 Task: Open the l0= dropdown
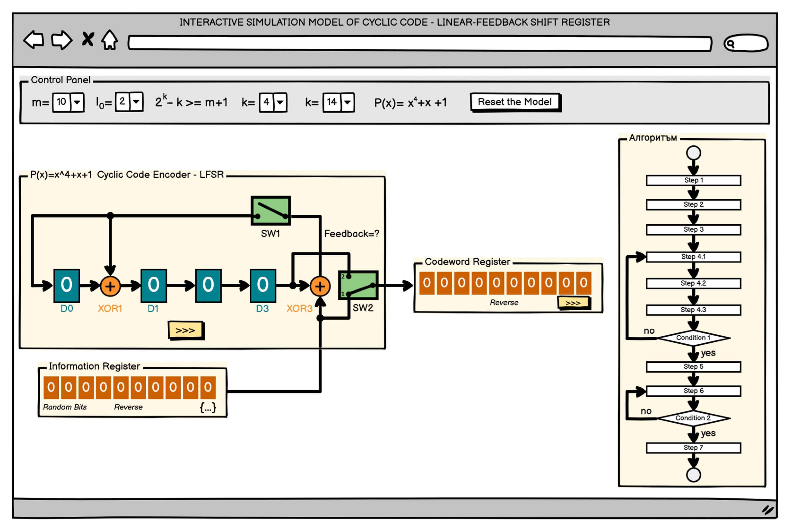[136, 102]
